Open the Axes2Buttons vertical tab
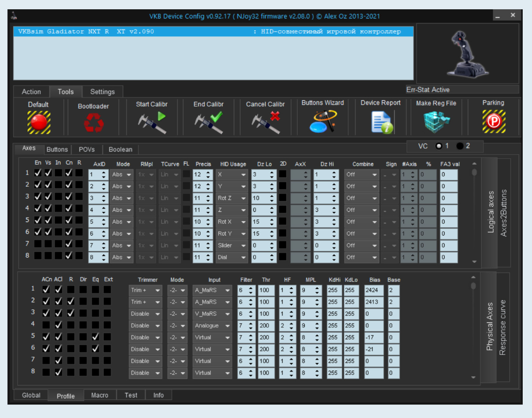Image resolution: width=532 pixels, height=418 pixels. [504, 213]
